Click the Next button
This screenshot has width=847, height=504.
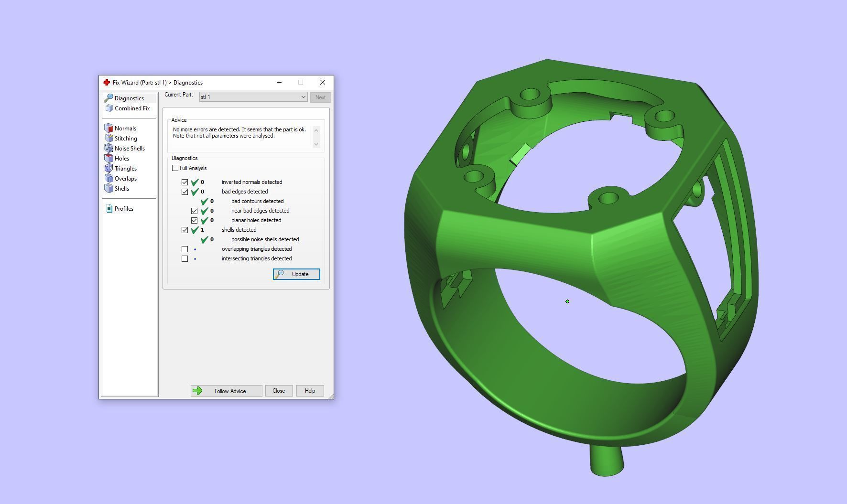(320, 97)
